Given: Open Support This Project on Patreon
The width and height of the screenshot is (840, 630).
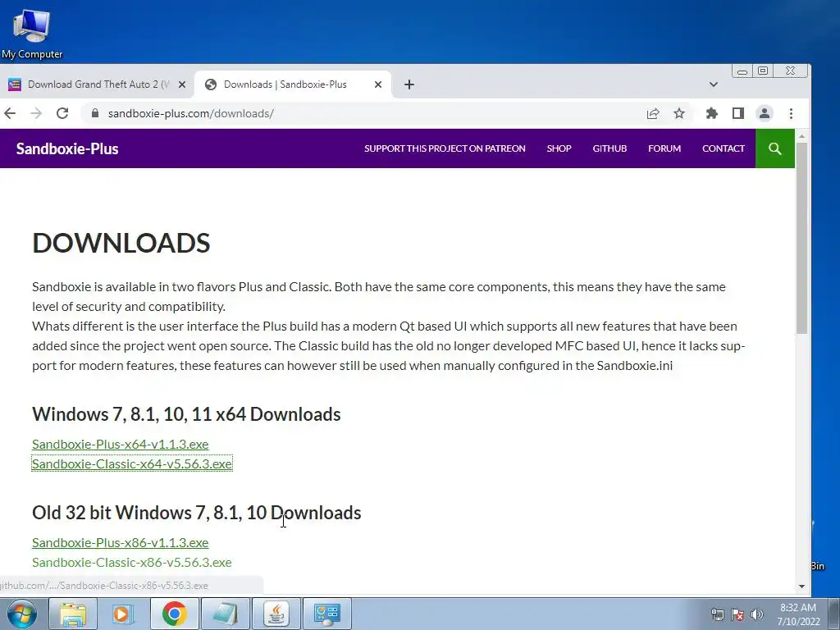Looking at the screenshot, I should 445,148.
